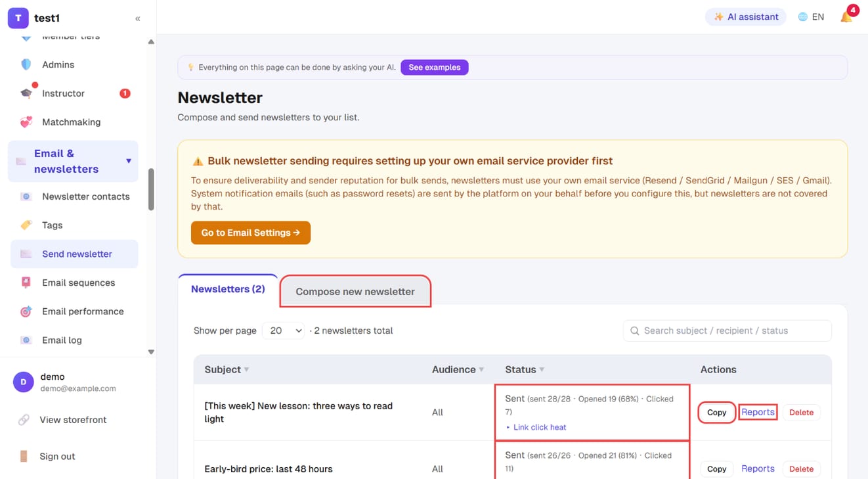Click the Matchmaking hearts icon

click(x=26, y=122)
